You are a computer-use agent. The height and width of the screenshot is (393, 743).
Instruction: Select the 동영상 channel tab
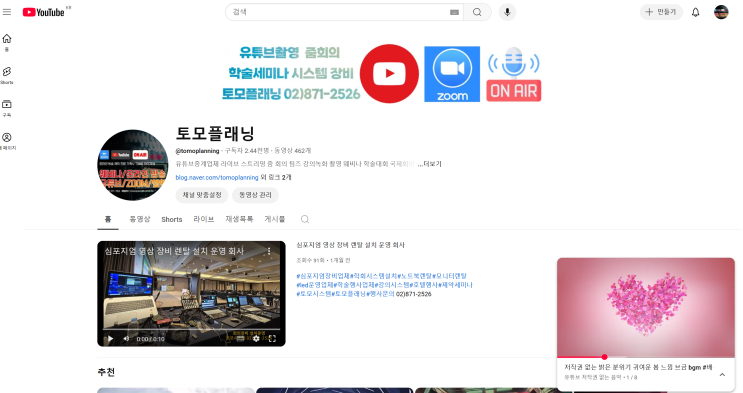point(140,219)
